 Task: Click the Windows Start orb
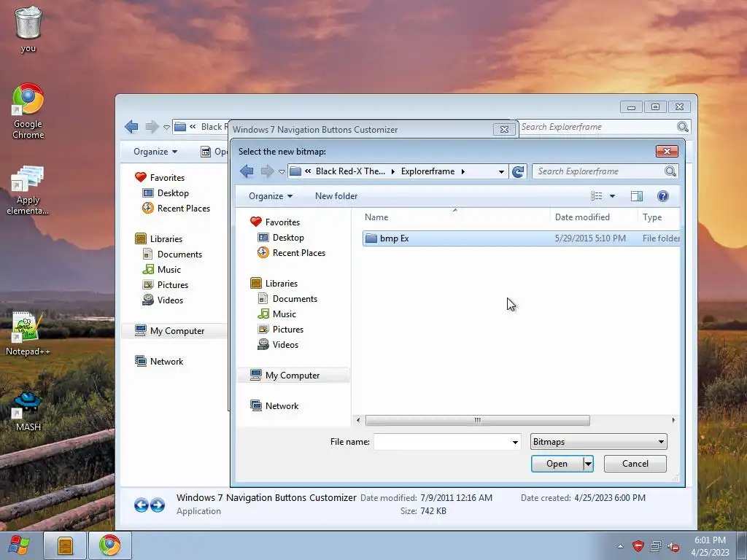19,545
